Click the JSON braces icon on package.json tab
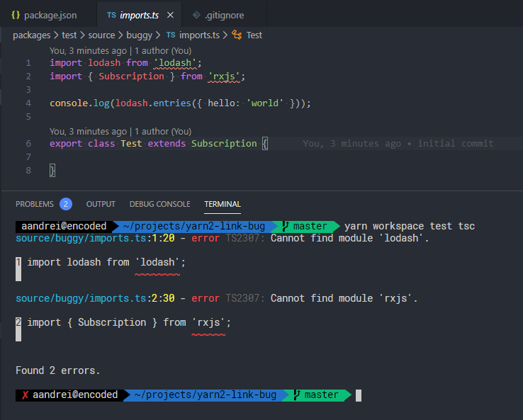523x420 pixels. click(16, 15)
